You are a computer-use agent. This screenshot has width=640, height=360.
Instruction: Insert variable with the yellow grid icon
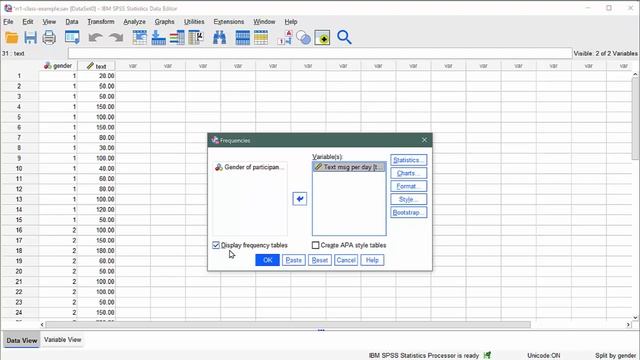pos(261,38)
